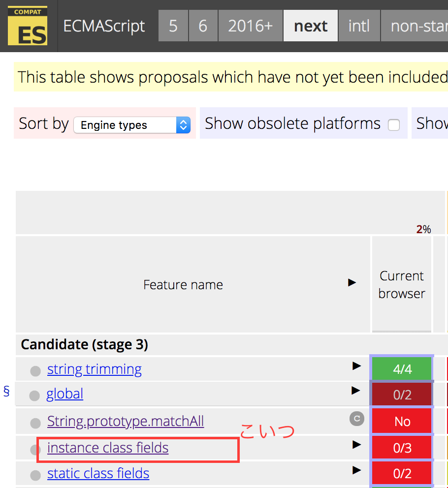Open the § spec icon next to global
Viewport: 448px width, 488px height.
click(x=5, y=391)
